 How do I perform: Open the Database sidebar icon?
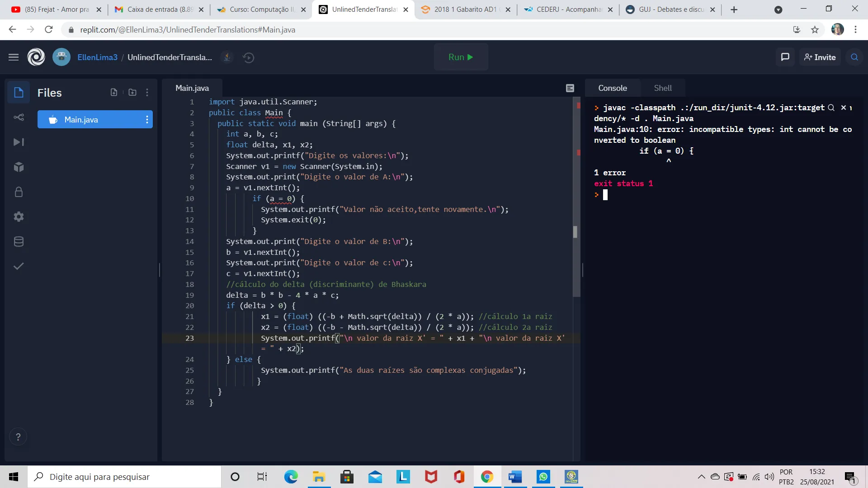(19, 242)
